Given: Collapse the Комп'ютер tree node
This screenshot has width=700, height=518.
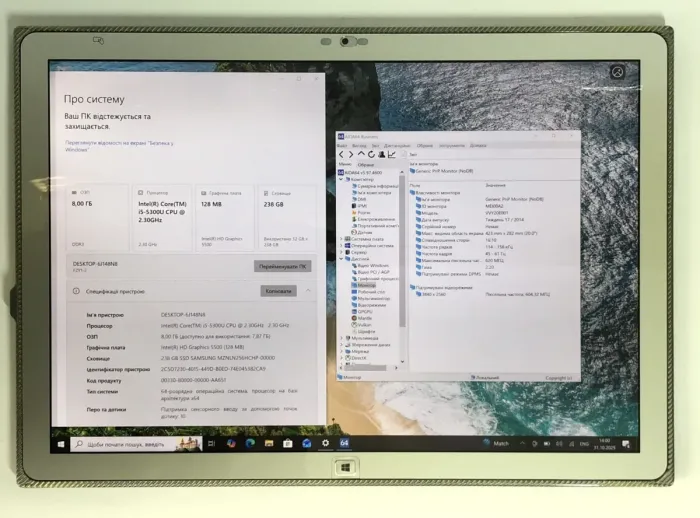Looking at the screenshot, I should (341, 179).
